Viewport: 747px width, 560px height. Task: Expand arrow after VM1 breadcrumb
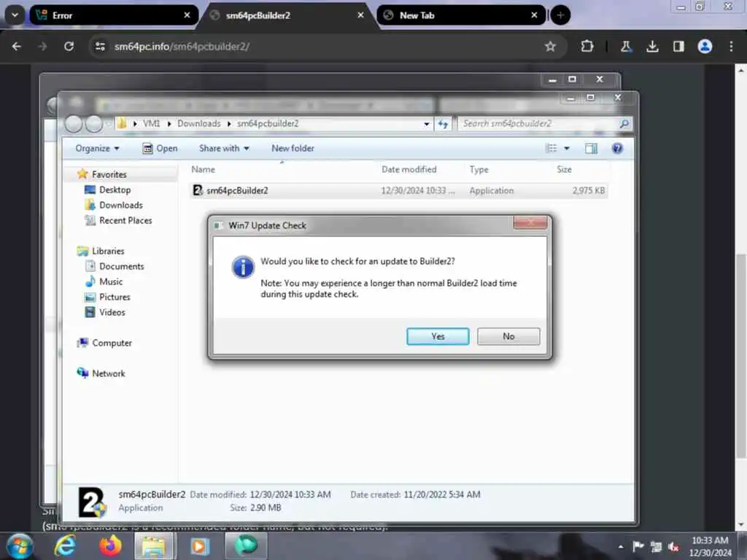169,124
